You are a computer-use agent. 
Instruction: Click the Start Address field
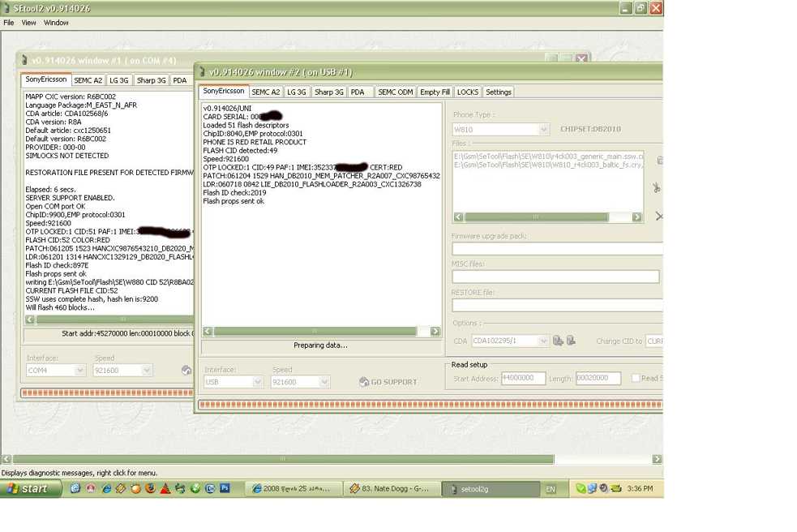tap(523, 378)
